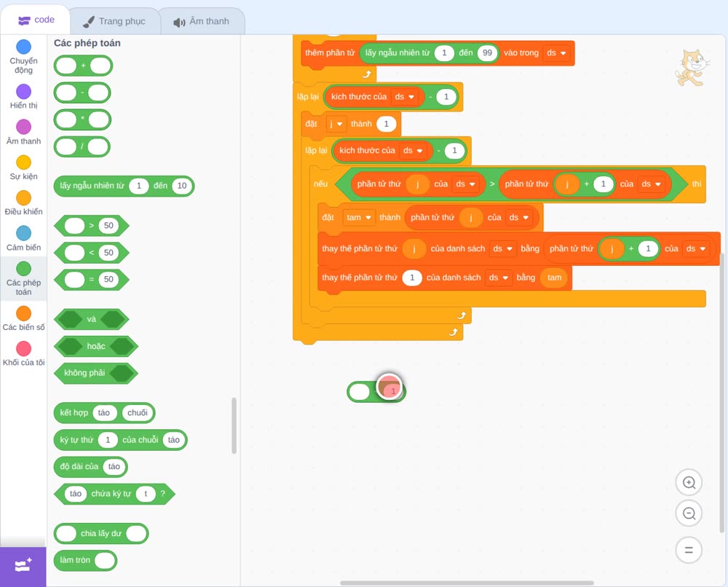Pick the 'không phải' block
728x587 pixels.
coord(96,374)
